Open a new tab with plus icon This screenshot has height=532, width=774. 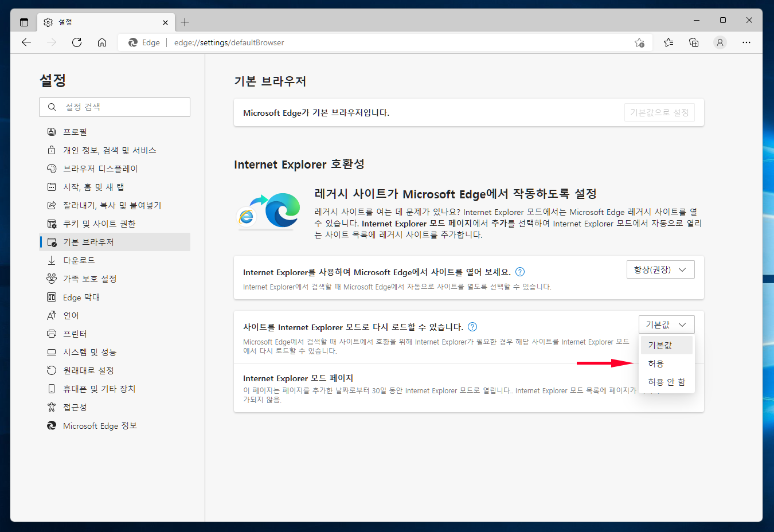click(x=185, y=22)
